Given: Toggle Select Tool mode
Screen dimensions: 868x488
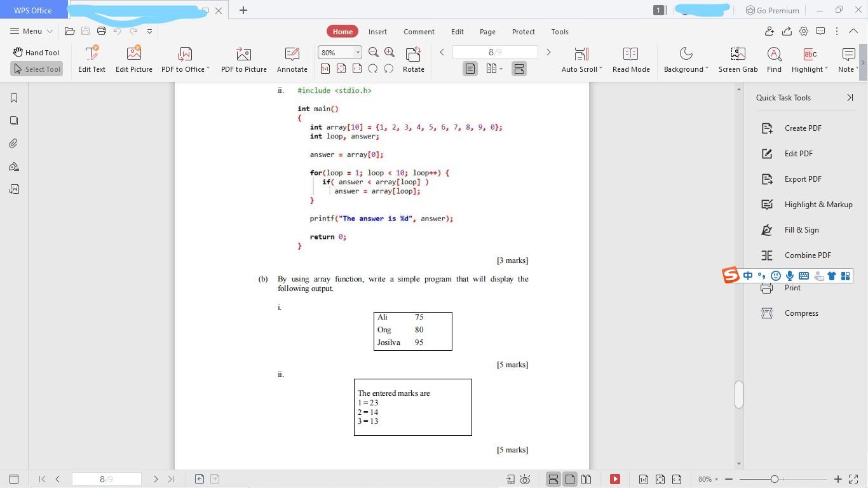Looking at the screenshot, I should [37, 69].
